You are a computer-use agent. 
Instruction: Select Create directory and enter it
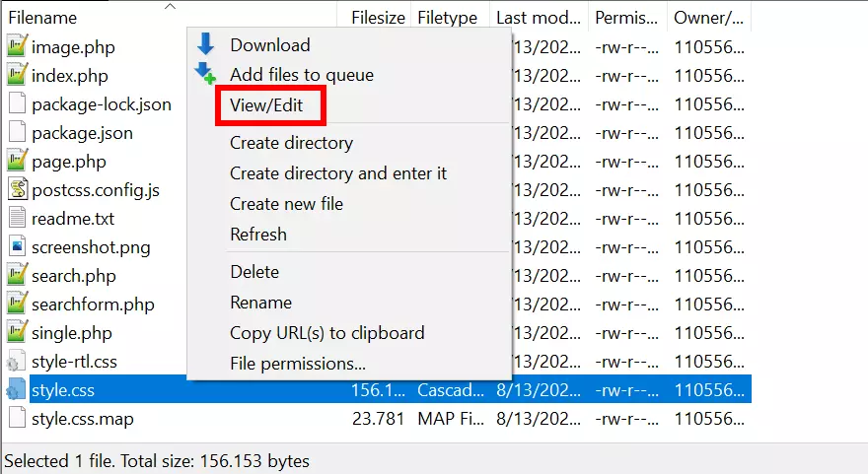(338, 173)
